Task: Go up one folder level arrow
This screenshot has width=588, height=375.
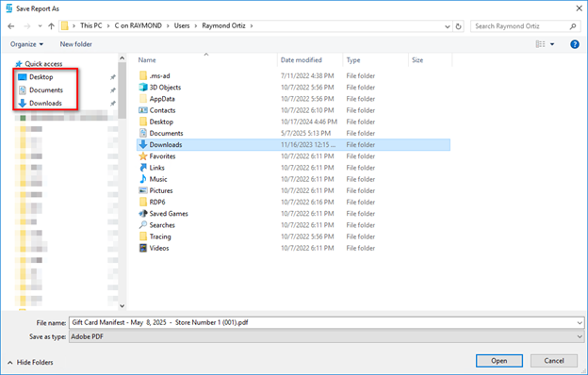Action: click(52, 25)
